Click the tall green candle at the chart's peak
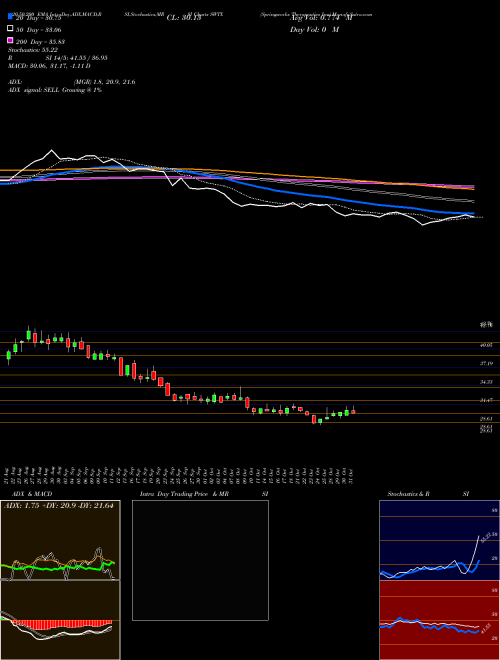The image size is (500, 660). coord(29,335)
